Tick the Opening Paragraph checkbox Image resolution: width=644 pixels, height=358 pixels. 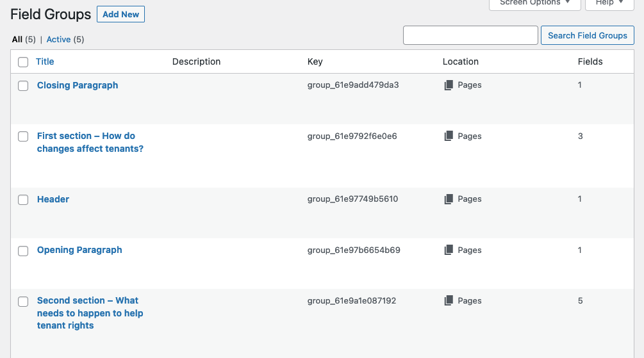pyautogui.click(x=23, y=251)
